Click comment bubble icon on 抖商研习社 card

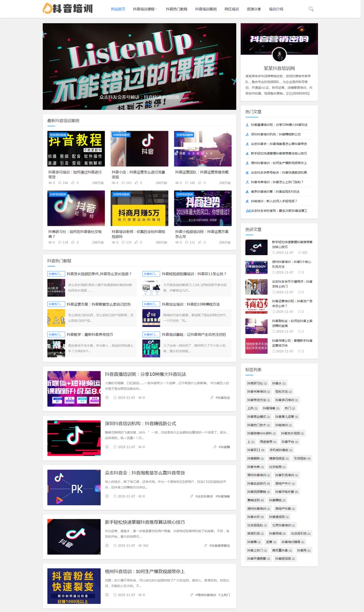coord(60,242)
